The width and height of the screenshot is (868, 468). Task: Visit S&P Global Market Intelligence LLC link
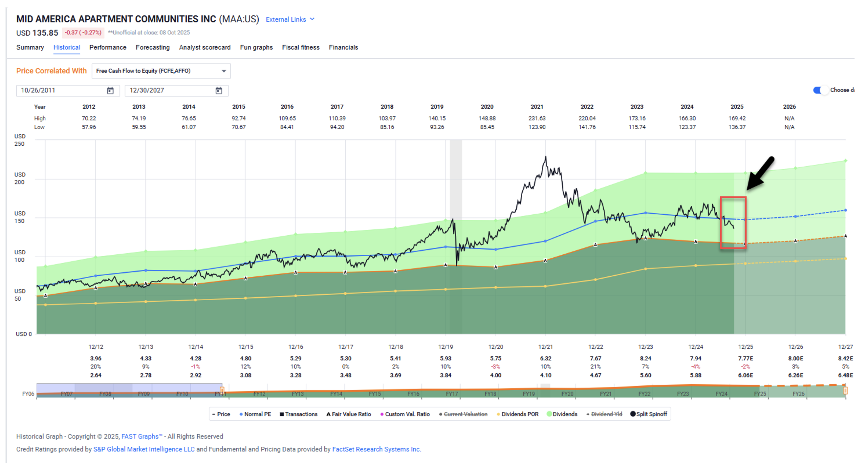[x=144, y=449]
